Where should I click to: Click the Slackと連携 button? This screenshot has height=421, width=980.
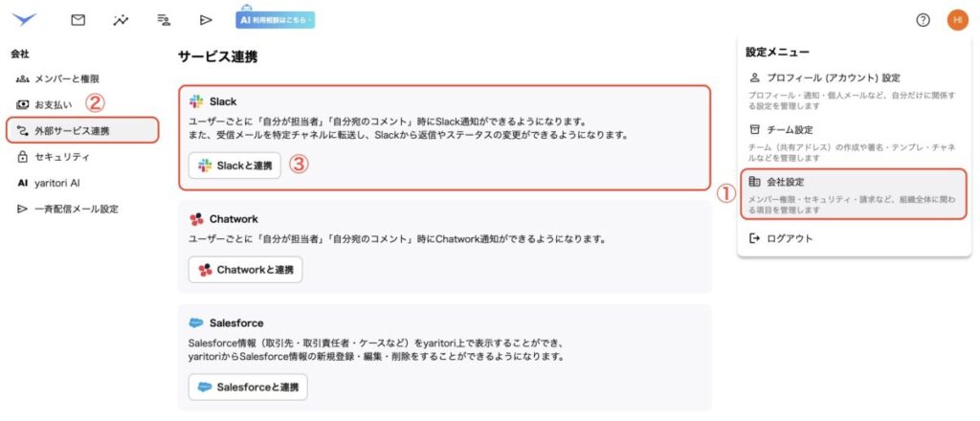point(234,166)
